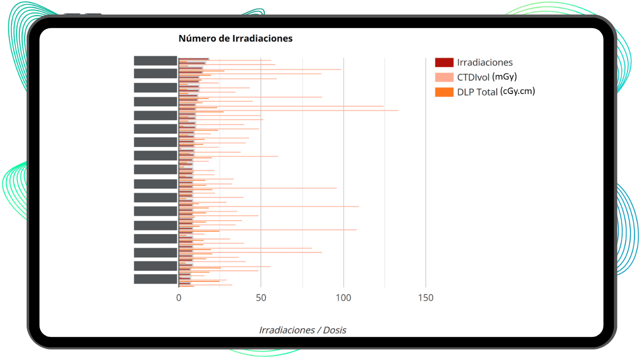
Task: Click the x-axis tick label 100
Action: point(343,298)
